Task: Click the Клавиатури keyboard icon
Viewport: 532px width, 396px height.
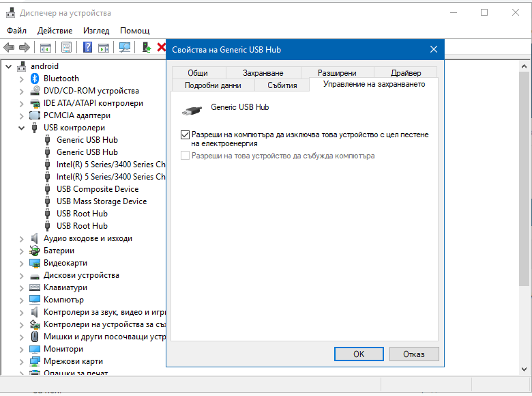Action: (35, 287)
